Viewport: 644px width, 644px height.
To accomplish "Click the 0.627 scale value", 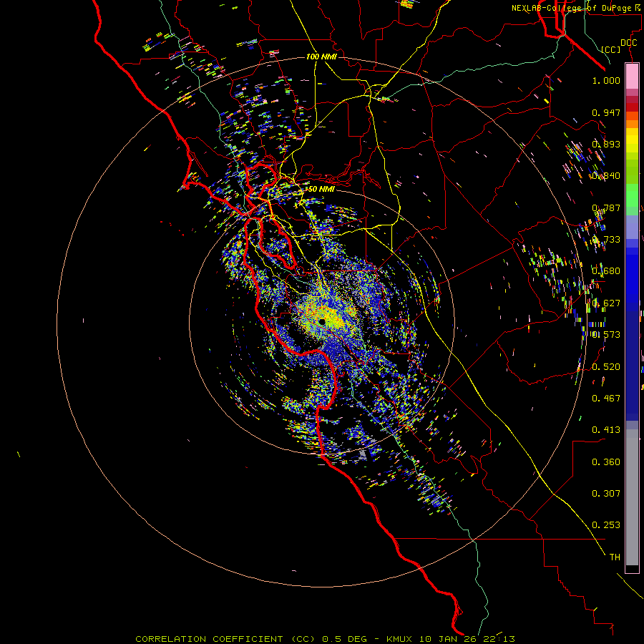I will pyautogui.click(x=606, y=303).
